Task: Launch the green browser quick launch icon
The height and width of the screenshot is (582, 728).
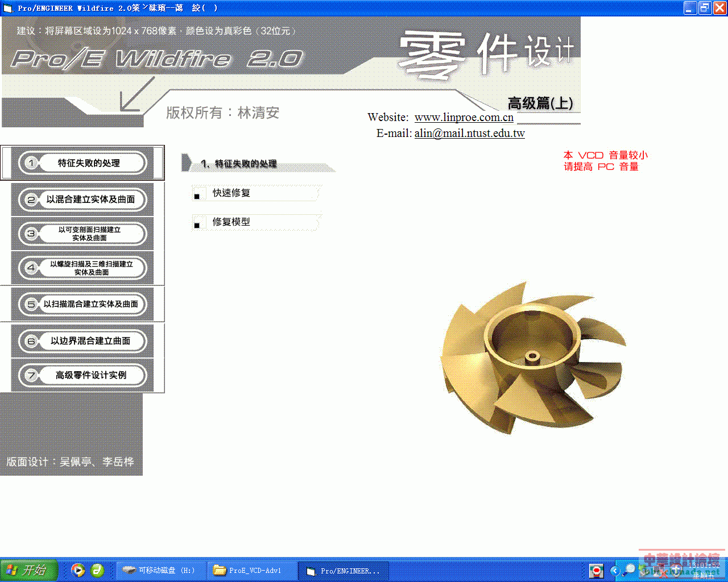Action: pos(98,570)
